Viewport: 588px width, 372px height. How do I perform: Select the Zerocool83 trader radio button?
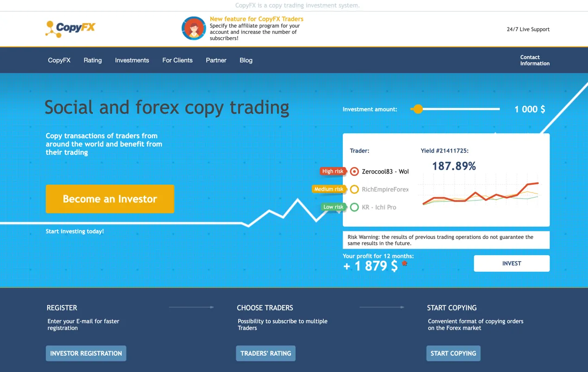coord(354,172)
